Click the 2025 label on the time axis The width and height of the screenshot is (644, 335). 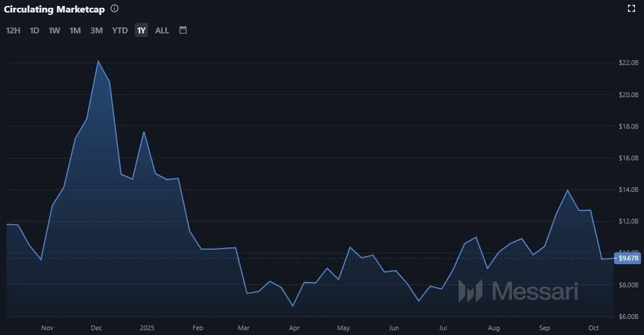click(x=147, y=328)
